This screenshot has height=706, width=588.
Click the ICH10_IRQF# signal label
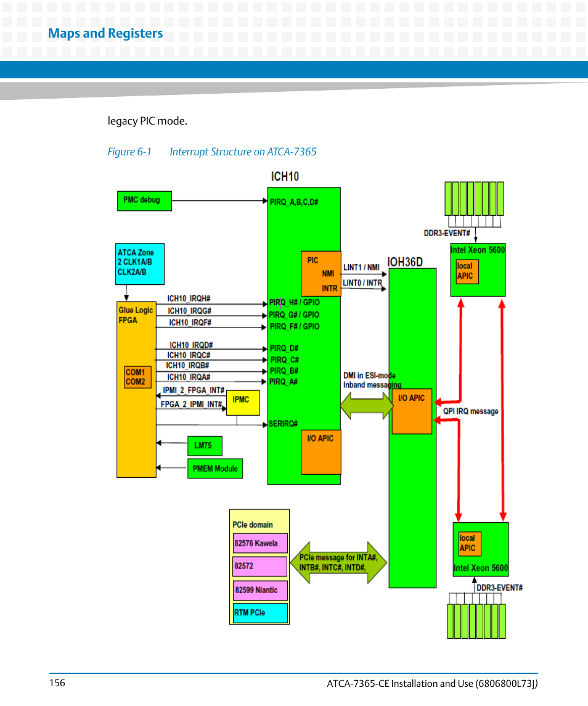point(190,323)
